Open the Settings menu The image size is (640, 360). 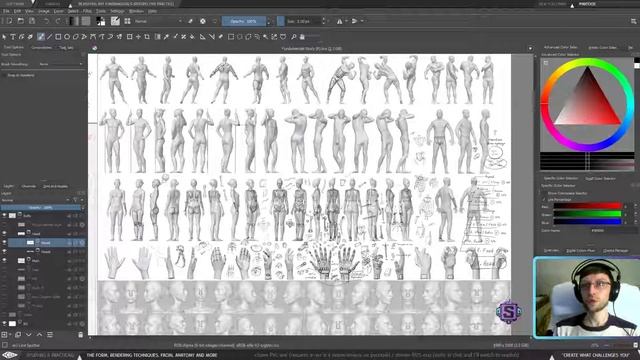tap(117, 11)
